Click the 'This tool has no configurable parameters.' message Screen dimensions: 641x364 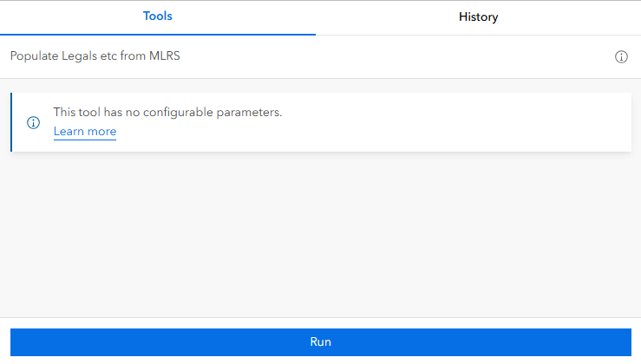(167, 112)
